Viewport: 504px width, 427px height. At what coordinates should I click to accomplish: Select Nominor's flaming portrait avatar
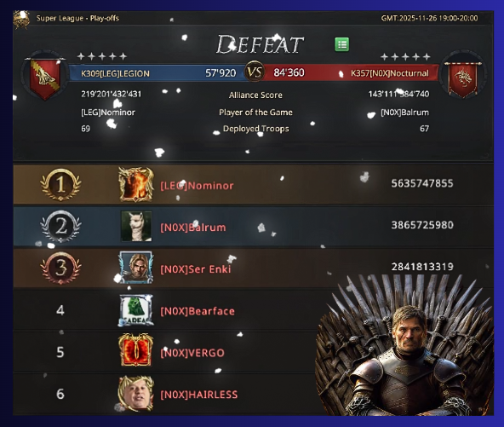(136, 184)
